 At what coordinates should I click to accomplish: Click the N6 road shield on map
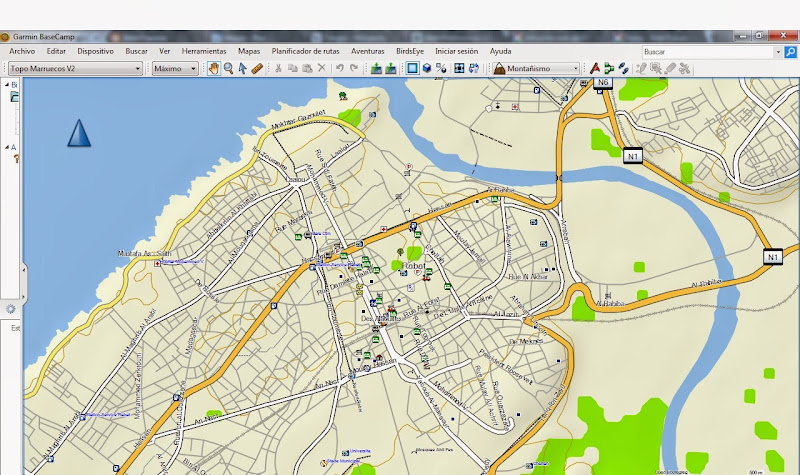(x=603, y=83)
